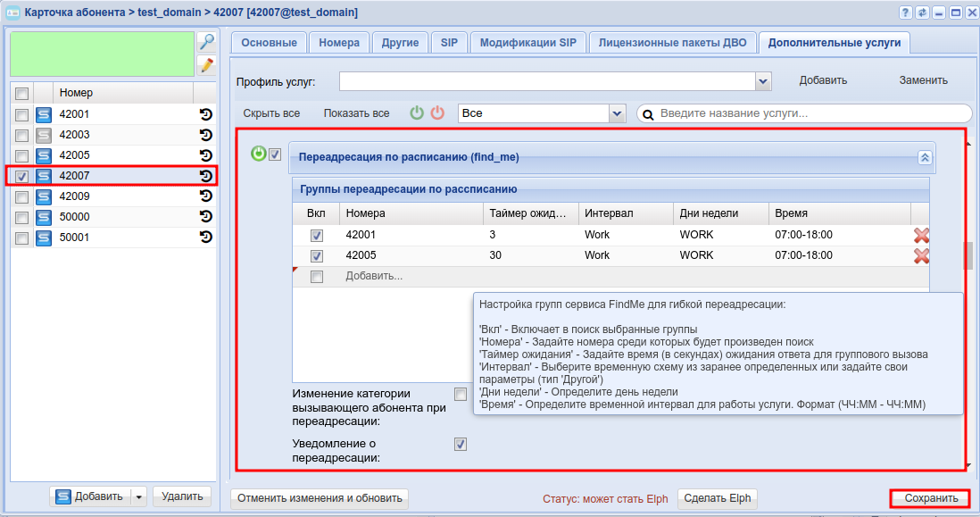This screenshot has height=517, width=980.
Task: Toggle forwarding notification checkbox
Action: [461, 444]
